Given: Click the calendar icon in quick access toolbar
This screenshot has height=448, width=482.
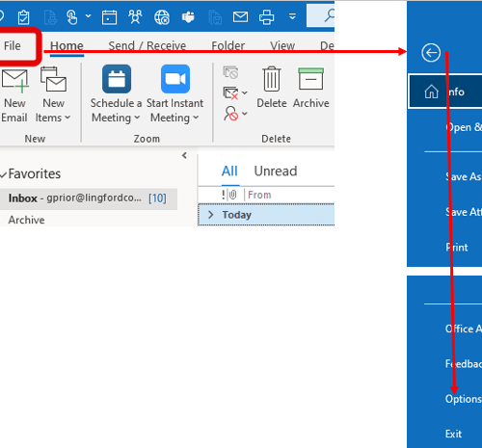Looking at the screenshot, I should 109,16.
